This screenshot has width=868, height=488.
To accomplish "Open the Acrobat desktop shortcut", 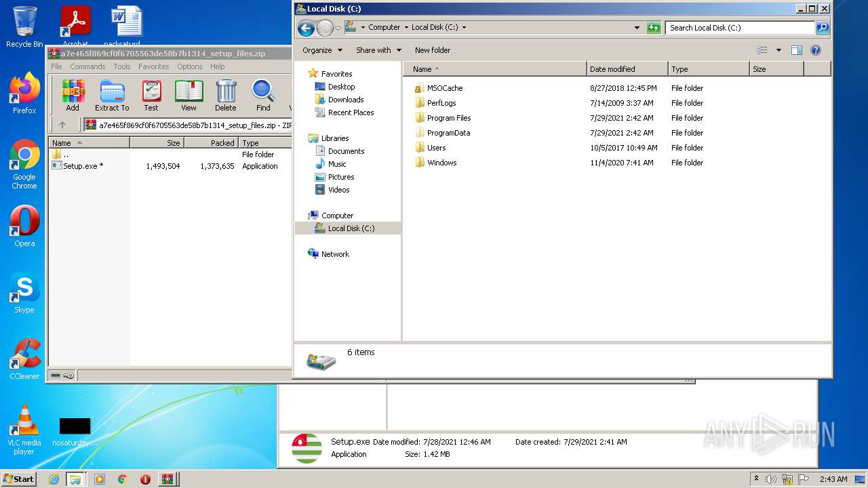I will point(75,26).
